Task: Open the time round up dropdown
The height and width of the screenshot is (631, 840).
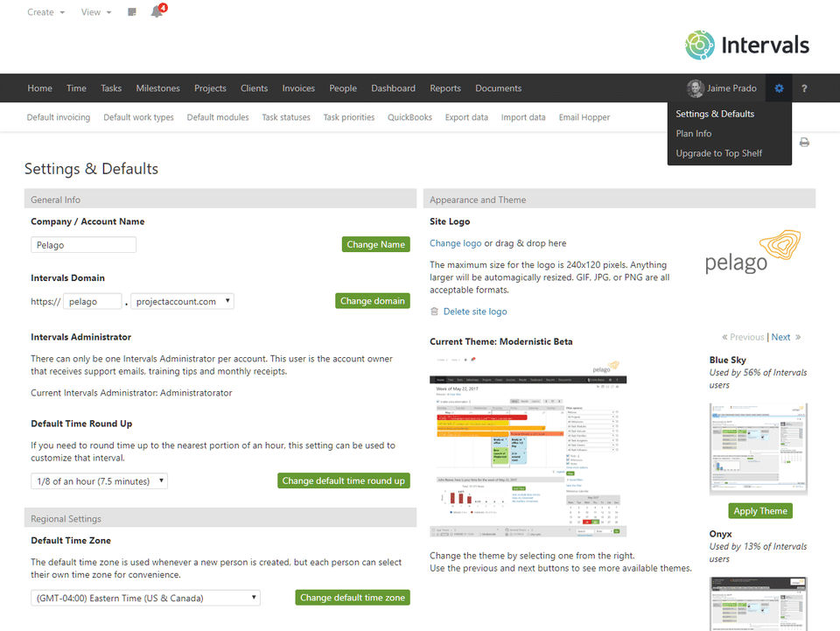Action: (99, 481)
